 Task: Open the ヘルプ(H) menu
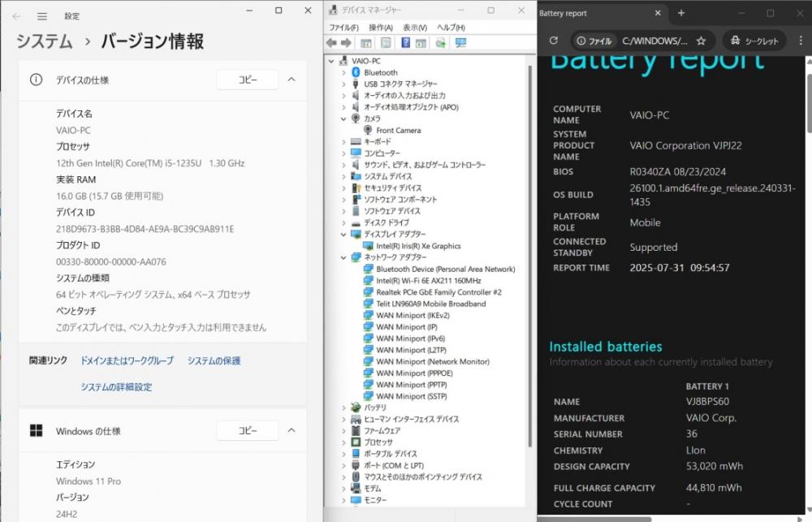point(451,28)
